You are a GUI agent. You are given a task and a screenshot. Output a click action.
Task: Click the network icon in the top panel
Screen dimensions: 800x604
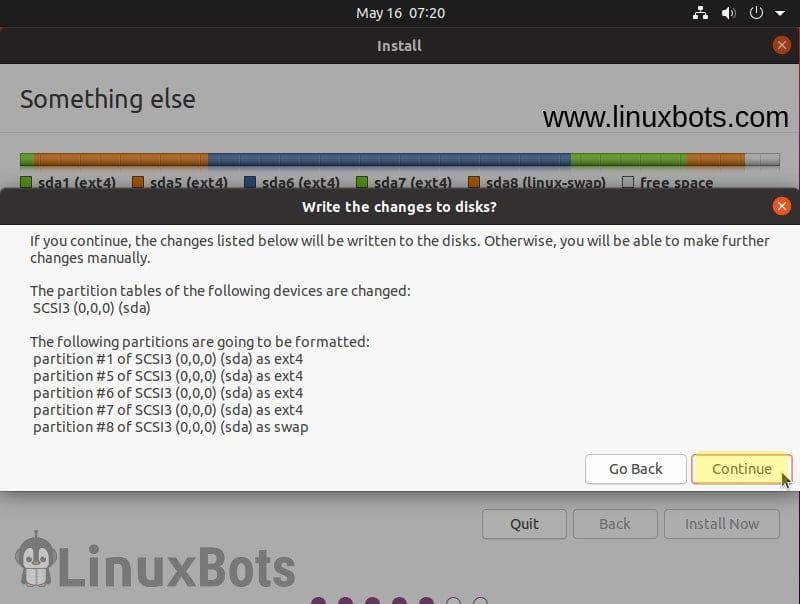coord(699,13)
